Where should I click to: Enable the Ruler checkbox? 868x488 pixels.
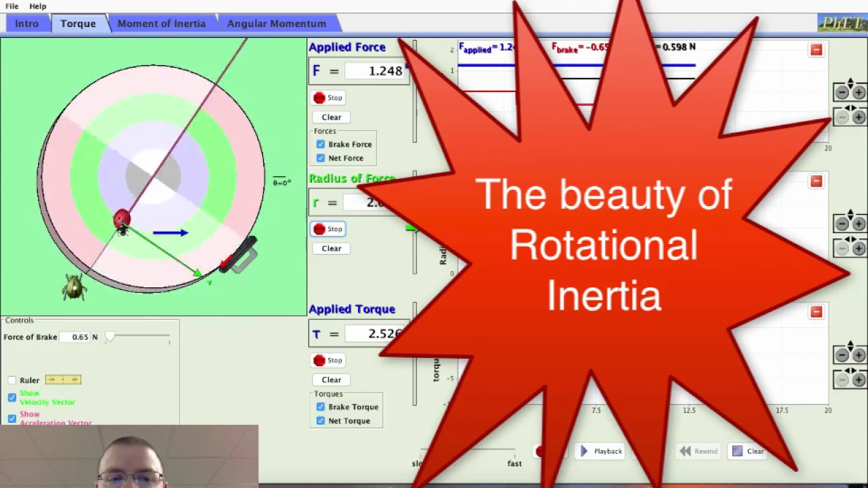[12, 380]
